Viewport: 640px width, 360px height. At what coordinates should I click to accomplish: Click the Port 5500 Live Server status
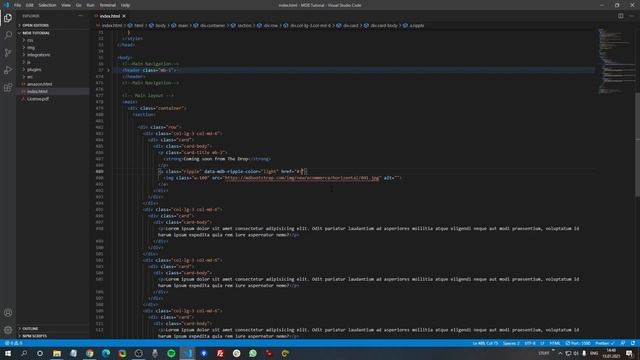pyautogui.click(x=578, y=343)
